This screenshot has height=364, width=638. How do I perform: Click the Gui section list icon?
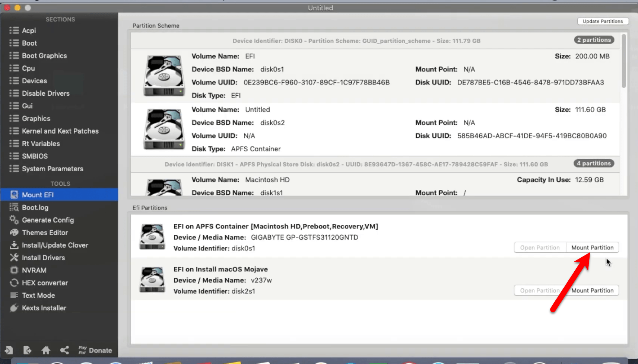[14, 106]
